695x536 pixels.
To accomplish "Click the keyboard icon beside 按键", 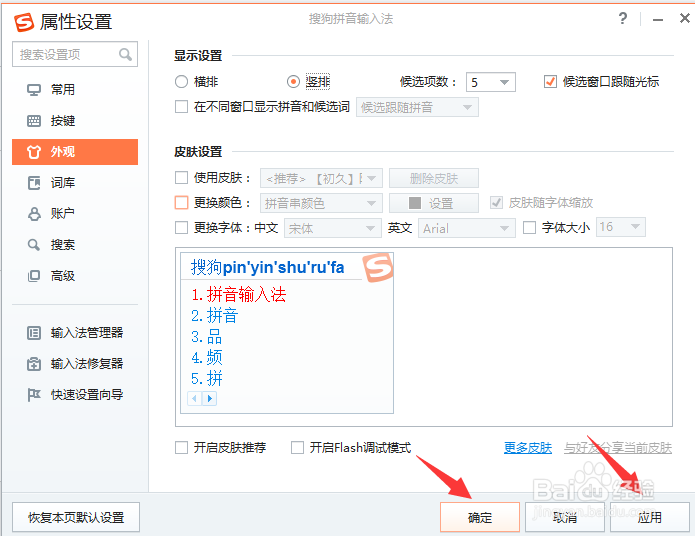I will pos(34,121).
